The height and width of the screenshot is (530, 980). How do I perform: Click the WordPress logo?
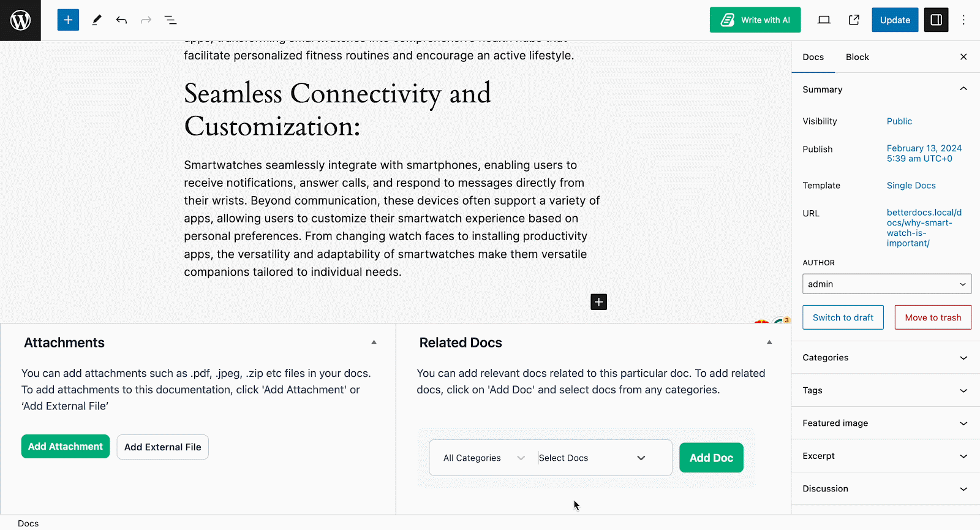pyautogui.click(x=20, y=20)
